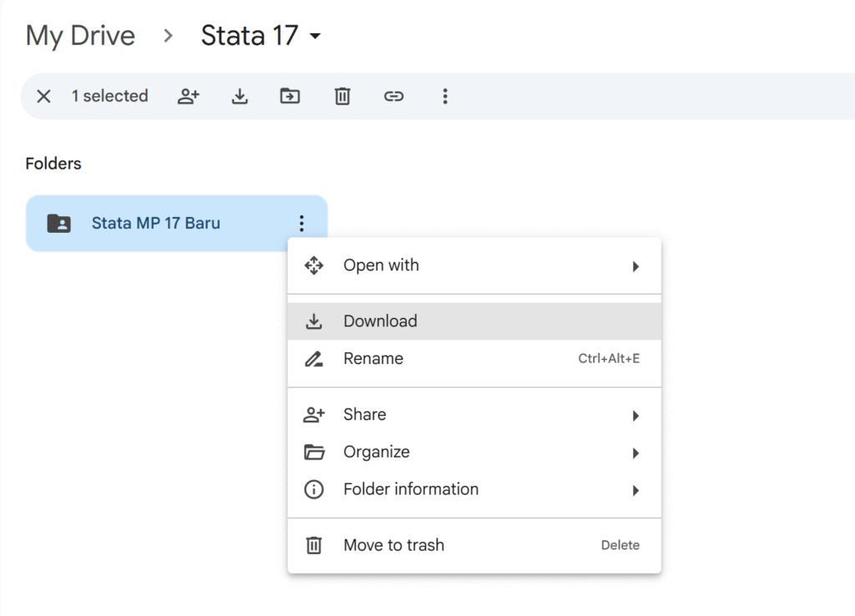
Task: Expand the Folder information submenu arrow
Action: [635, 491]
